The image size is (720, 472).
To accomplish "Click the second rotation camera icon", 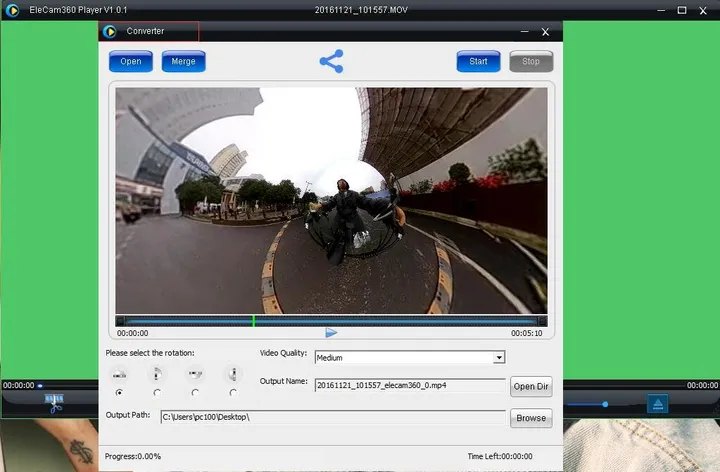I will [x=157, y=375].
